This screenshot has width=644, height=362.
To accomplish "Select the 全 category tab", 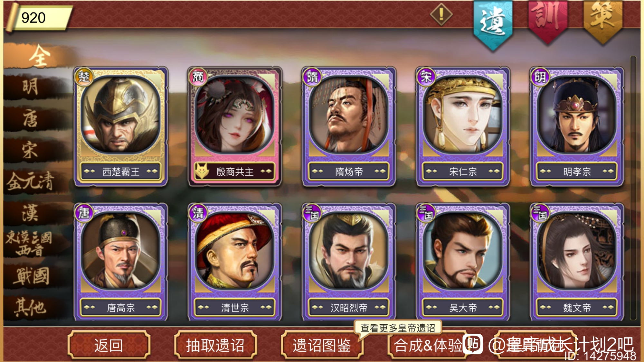I will (39, 56).
